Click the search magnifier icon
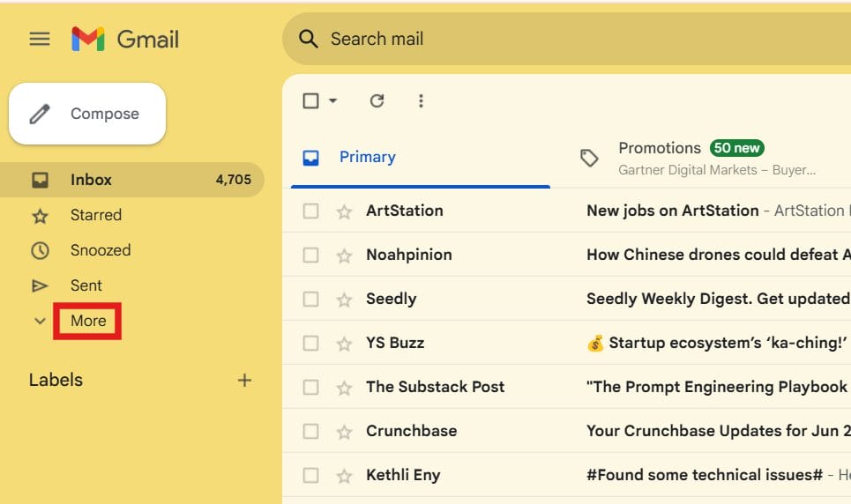This screenshot has height=504, width=851. [309, 39]
